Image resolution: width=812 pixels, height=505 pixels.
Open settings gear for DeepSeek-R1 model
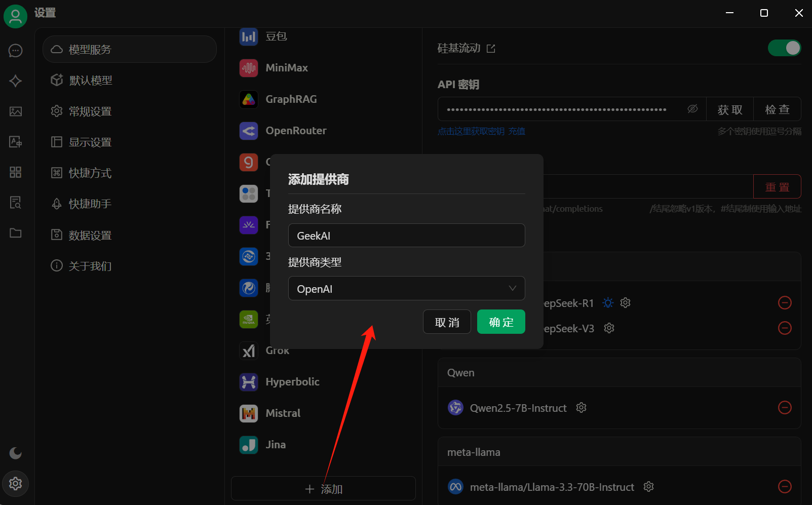(626, 303)
